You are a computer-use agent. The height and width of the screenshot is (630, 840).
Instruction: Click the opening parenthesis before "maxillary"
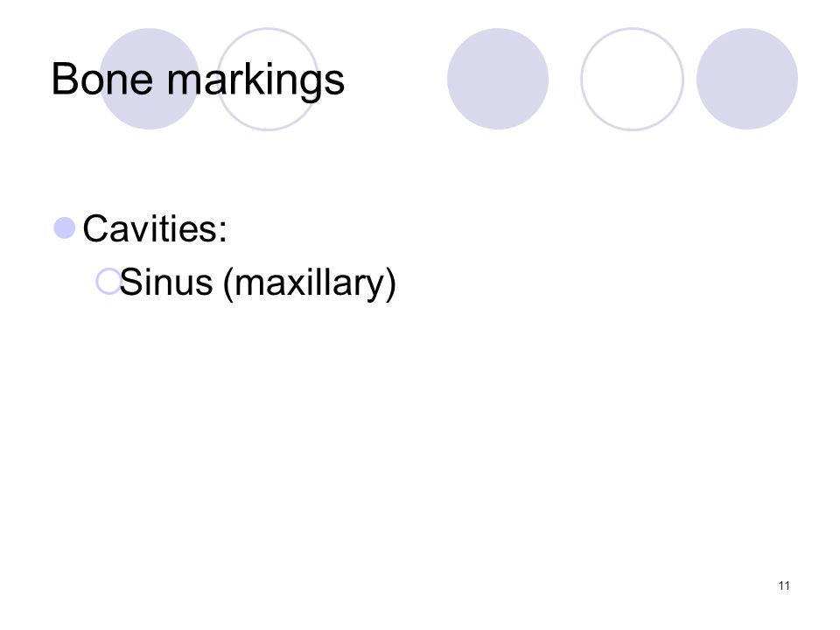point(228,283)
